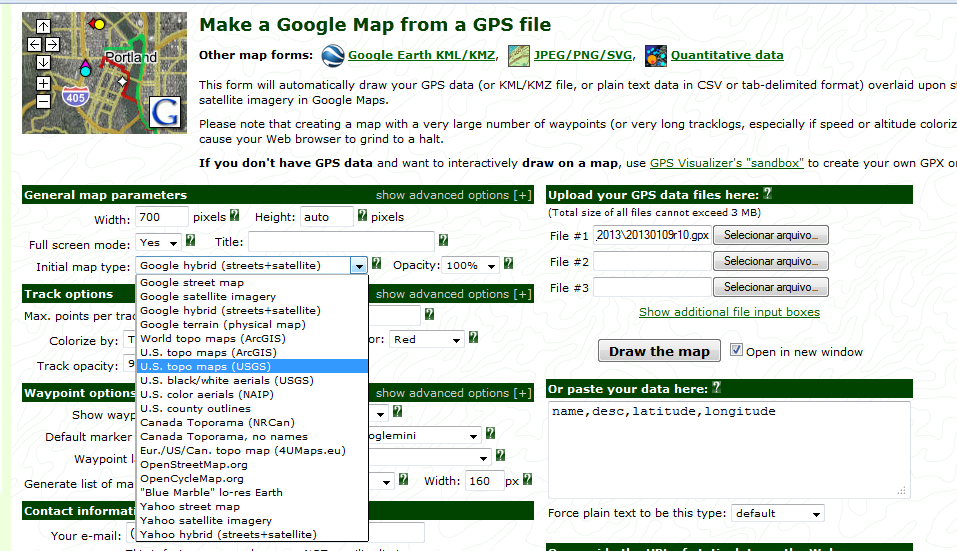Click the JPEG/PNG/SVG map icon
The image size is (957, 551).
click(x=519, y=55)
